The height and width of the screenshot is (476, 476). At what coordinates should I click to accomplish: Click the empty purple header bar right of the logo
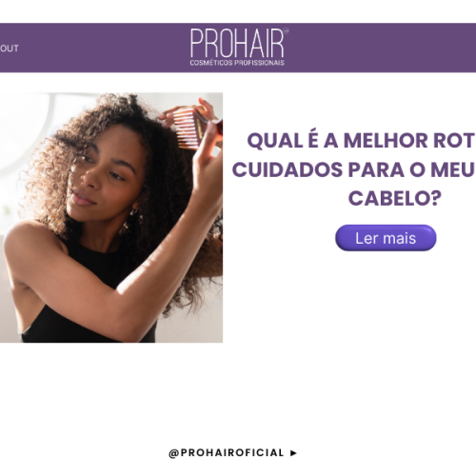(383, 48)
